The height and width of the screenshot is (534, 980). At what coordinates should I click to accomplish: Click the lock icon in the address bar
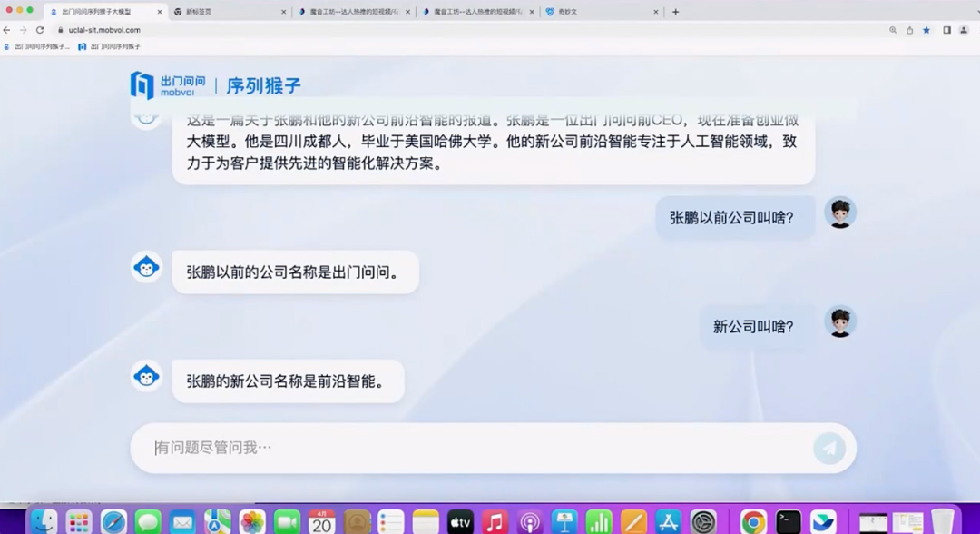click(x=61, y=30)
